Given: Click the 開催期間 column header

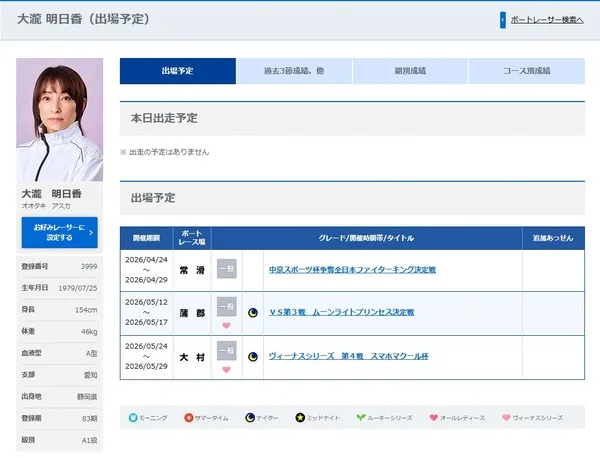Looking at the screenshot, I should coord(147,238).
